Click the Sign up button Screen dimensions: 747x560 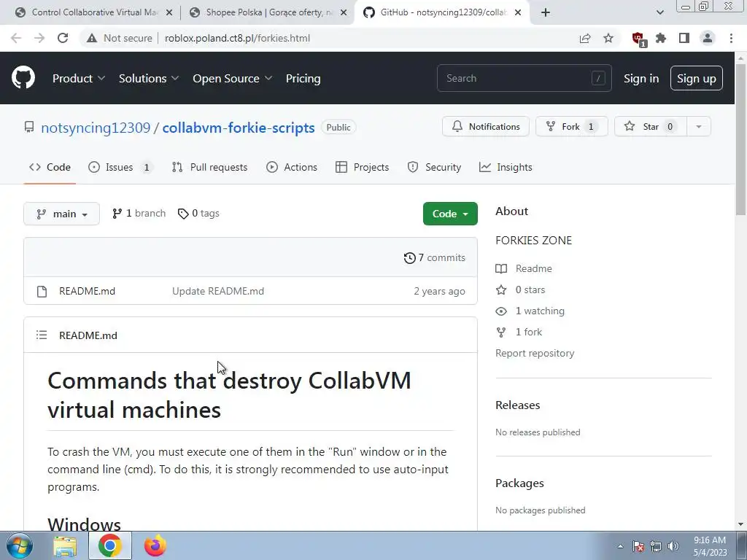tap(697, 79)
